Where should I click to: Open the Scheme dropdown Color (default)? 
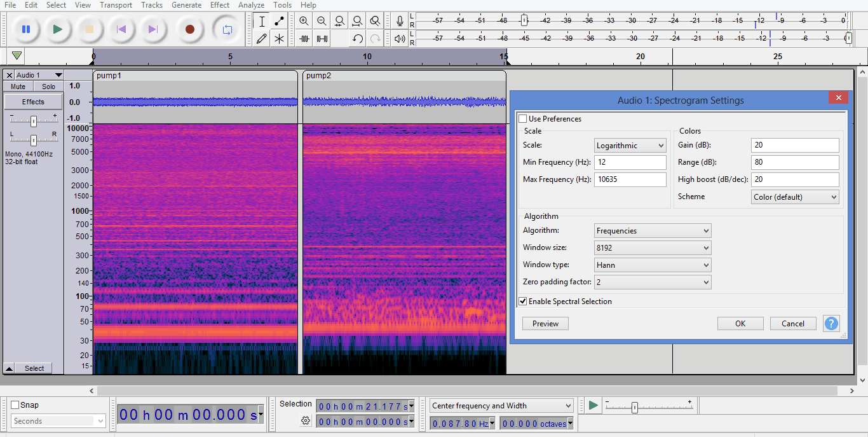pyautogui.click(x=795, y=197)
